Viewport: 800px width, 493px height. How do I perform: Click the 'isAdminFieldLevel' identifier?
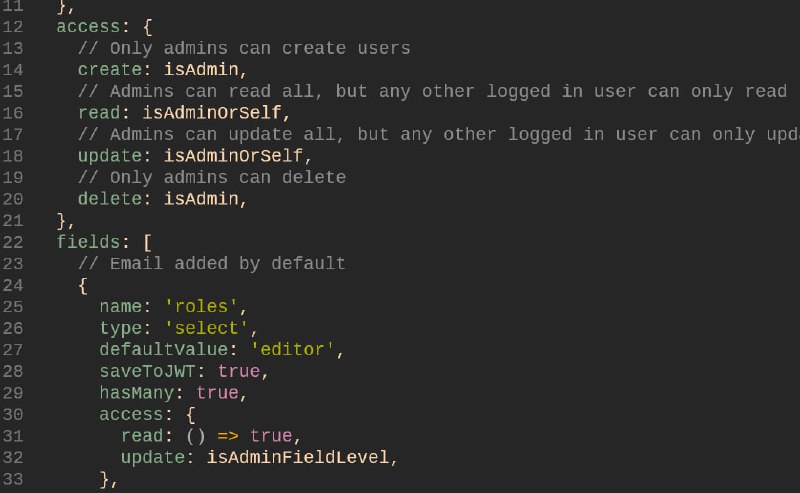point(297,457)
